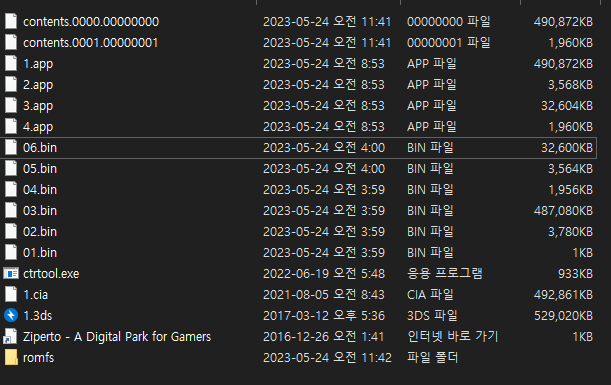
Task: Select the 1.cia file name
Action: tap(35, 295)
